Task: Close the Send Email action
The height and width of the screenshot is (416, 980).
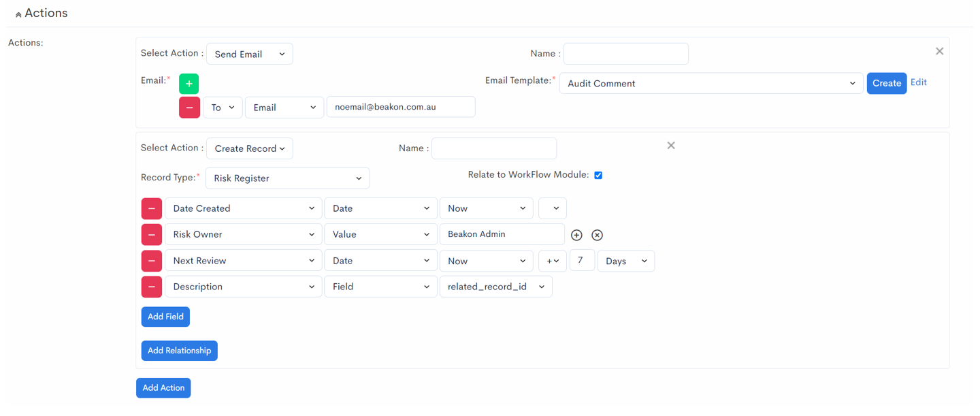Action: pyautogui.click(x=939, y=52)
